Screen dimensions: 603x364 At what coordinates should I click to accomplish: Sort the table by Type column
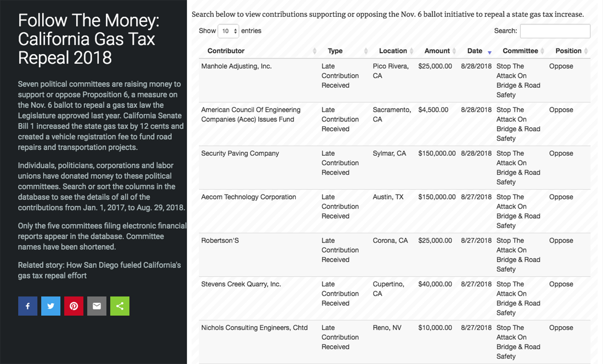(335, 51)
